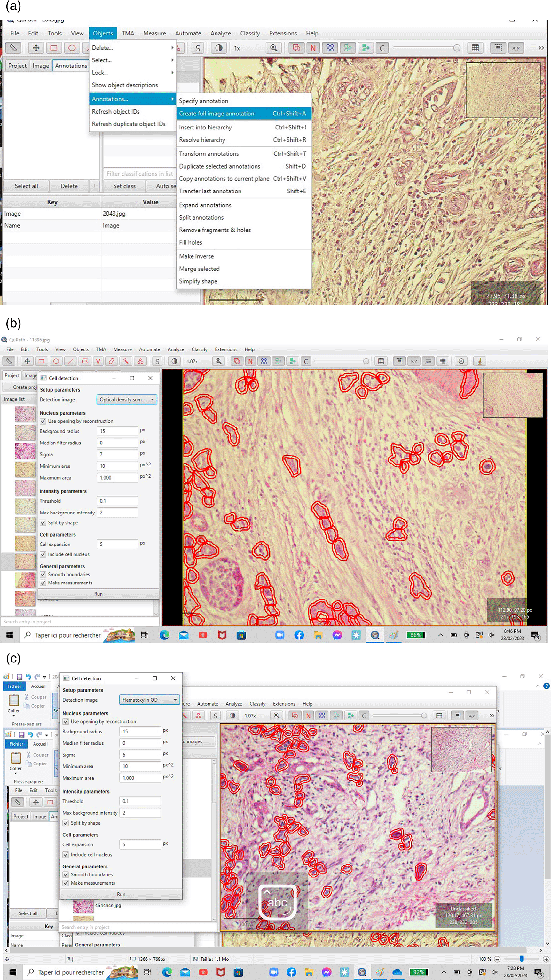Select the Line drawing tool
This screenshot has width=551, height=980.
70,361
